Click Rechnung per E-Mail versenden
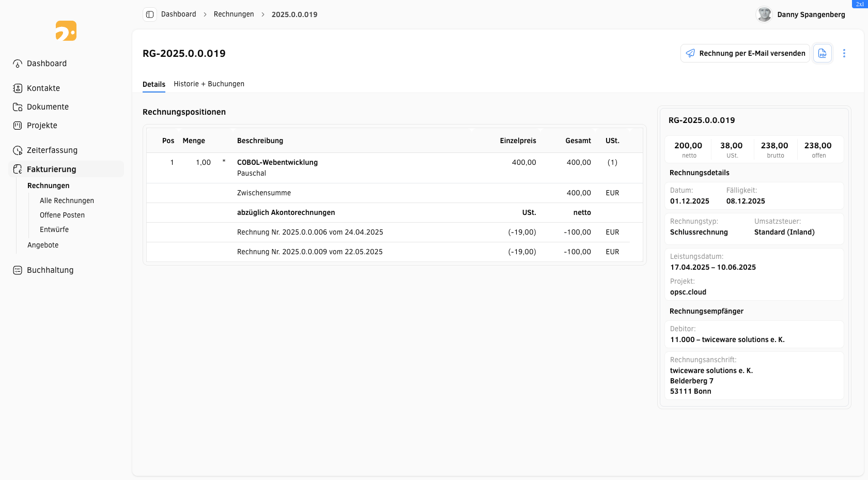The width and height of the screenshot is (868, 480). coord(745,53)
